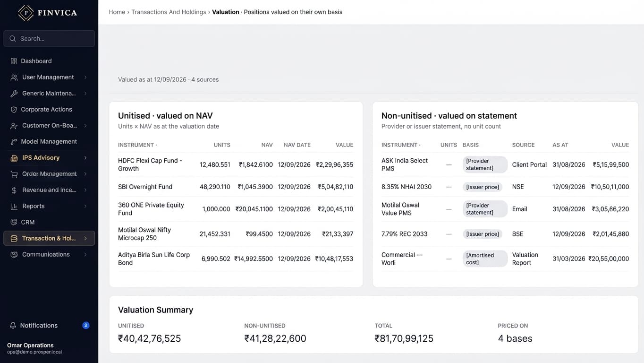Screen dimensions: 644x363
Task: Click the search magnifier icon
Action: [13, 39]
